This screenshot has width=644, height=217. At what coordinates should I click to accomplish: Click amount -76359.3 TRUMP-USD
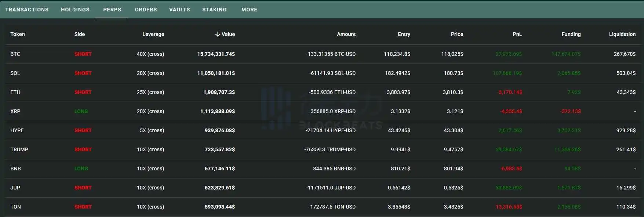pyautogui.click(x=330, y=149)
